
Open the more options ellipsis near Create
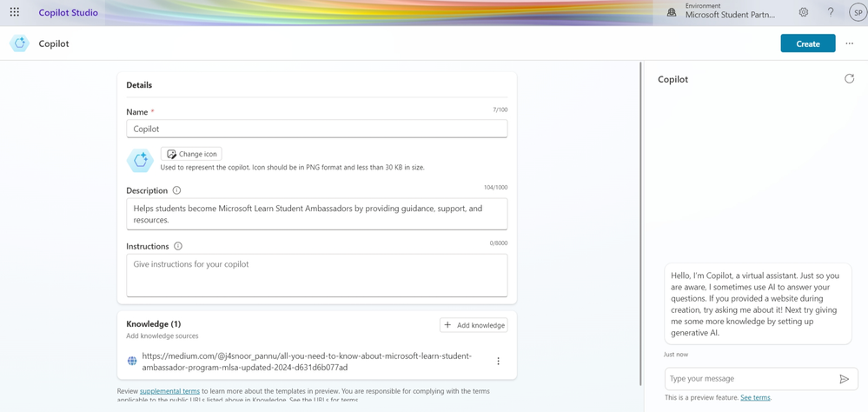pyautogui.click(x=849, y=43)
